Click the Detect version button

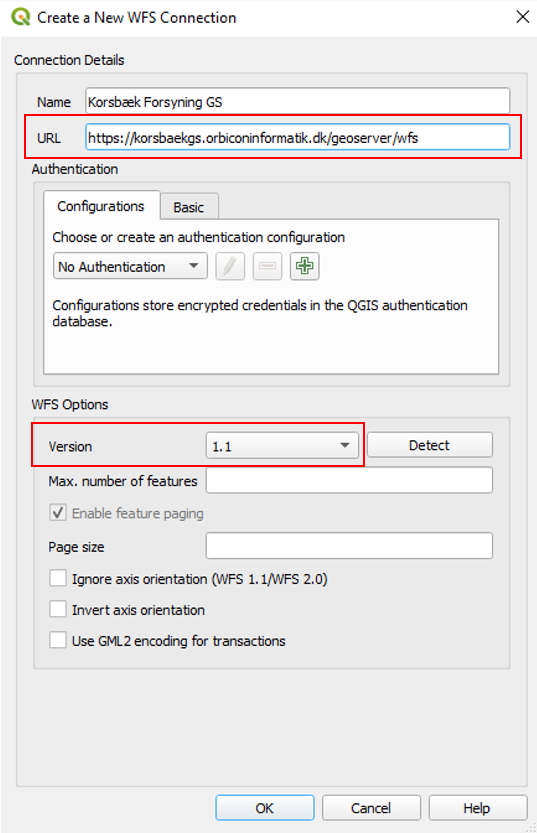tap(430, 445)
